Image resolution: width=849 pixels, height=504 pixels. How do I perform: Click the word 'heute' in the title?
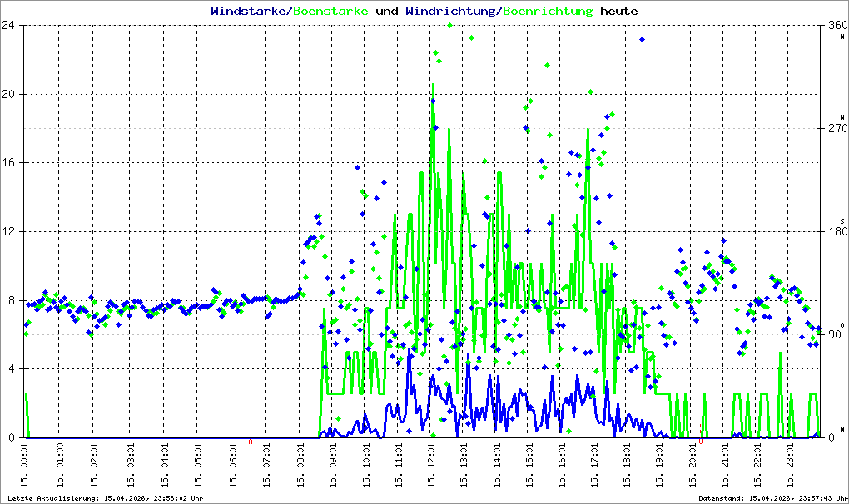[x=619, y=11]
